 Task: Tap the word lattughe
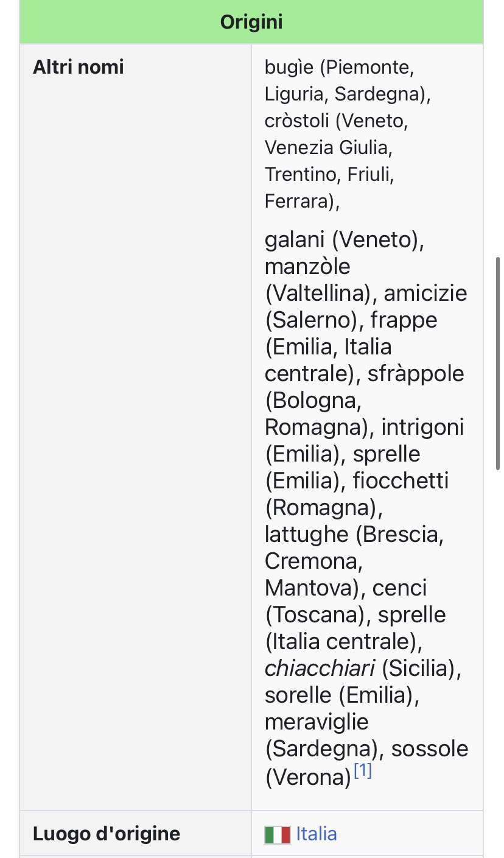(x=306, y=535)
